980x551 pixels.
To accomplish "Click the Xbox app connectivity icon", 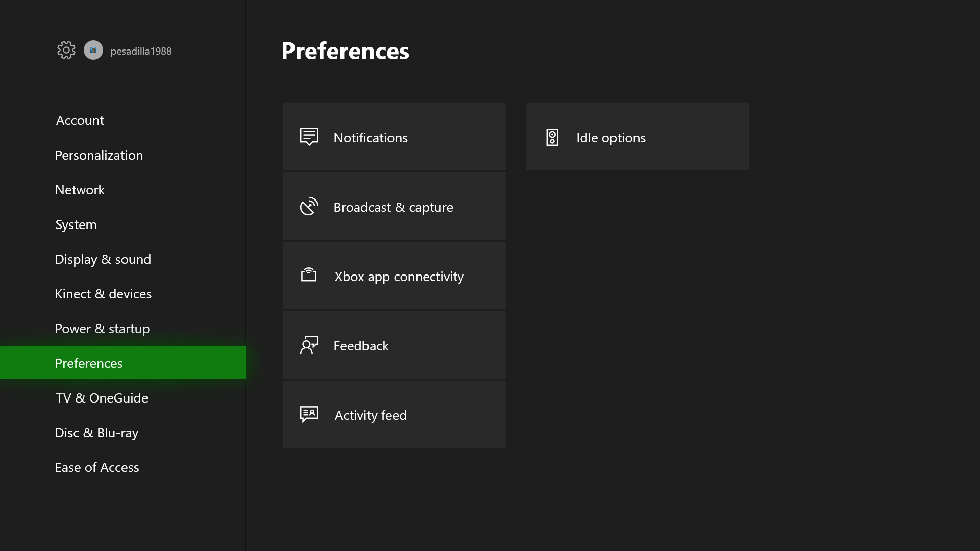I will coord(309,275).
